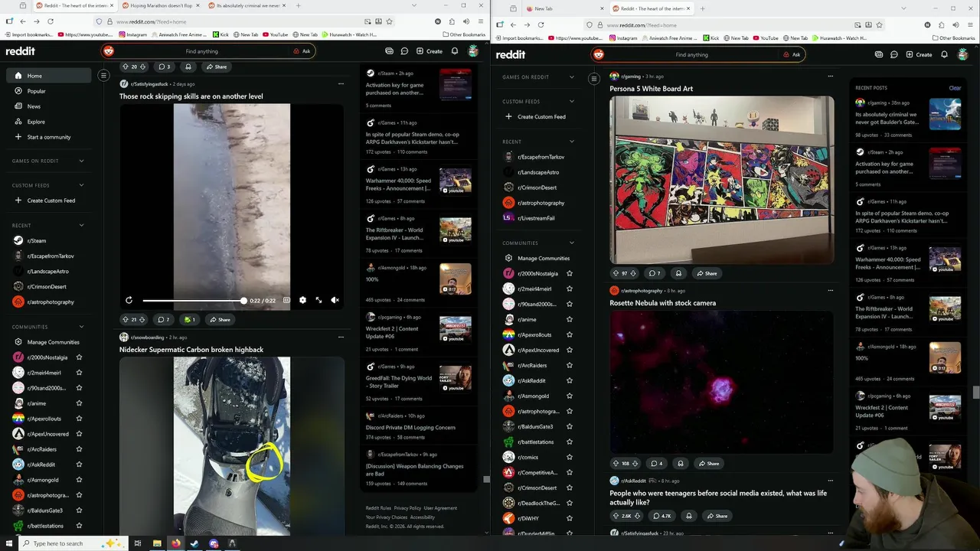The image size is (980, 551).
Task: Open chat icon in right Reddit window header
Action: [x=893, y=54]
